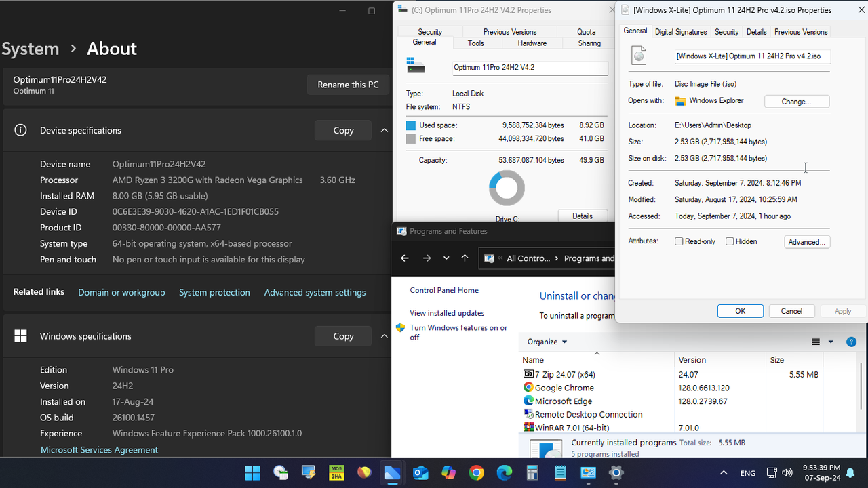This screenshot has width=868, height=488.
Task: Check the Hidden attribute checkbox
Action: (729, 241)
